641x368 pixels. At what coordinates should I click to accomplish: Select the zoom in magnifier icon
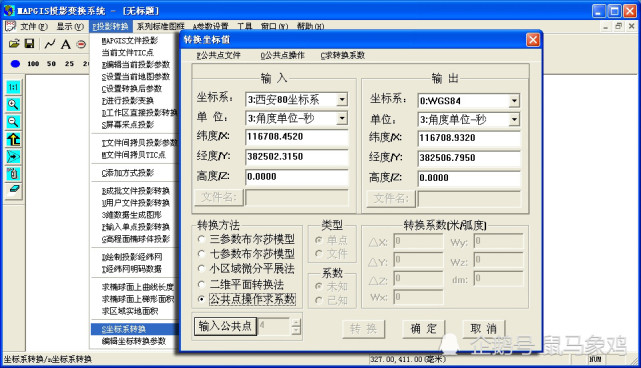click(13, 105)
